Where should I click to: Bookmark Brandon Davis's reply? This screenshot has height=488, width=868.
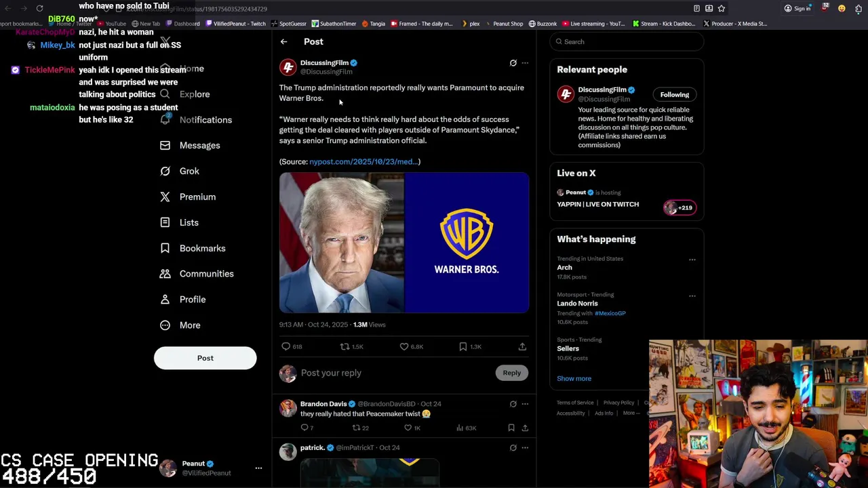(511, 428)
